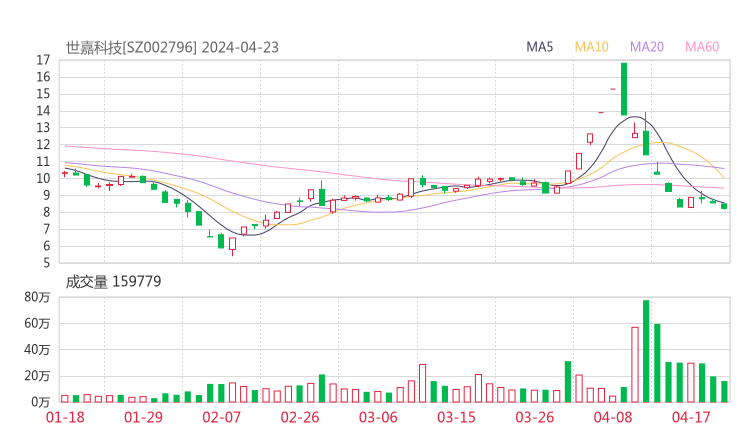Click the 8 price axis label
Viewport: 740px width, 440px height.
tap(46, 212)
